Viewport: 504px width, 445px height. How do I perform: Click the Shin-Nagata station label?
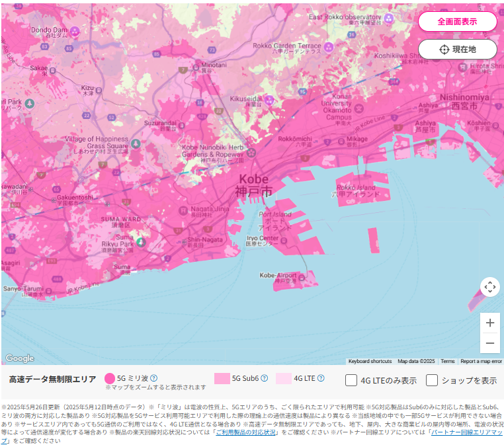point(205,242)
